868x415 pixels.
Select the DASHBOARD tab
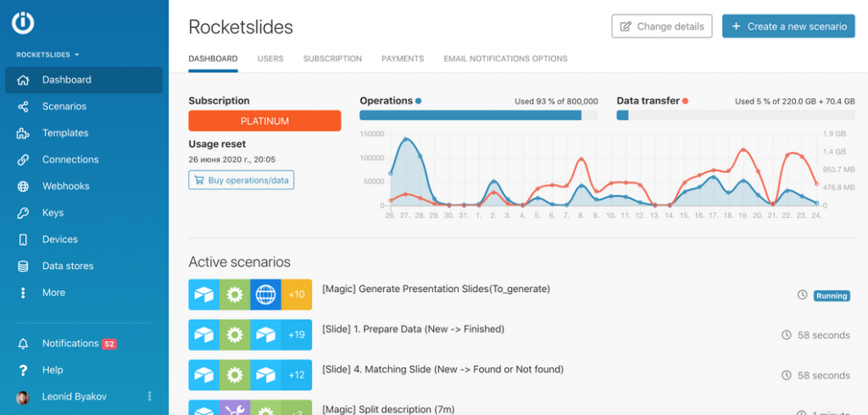[x=213, y=59]
